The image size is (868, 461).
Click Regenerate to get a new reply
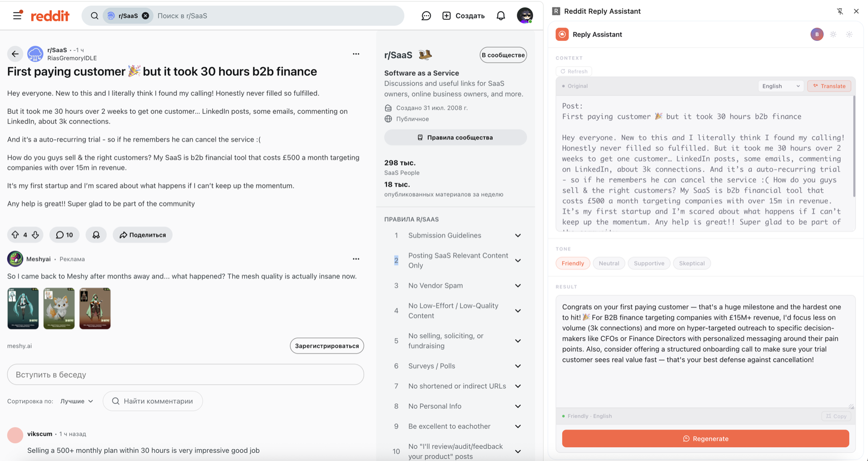[x=705, y=438]
